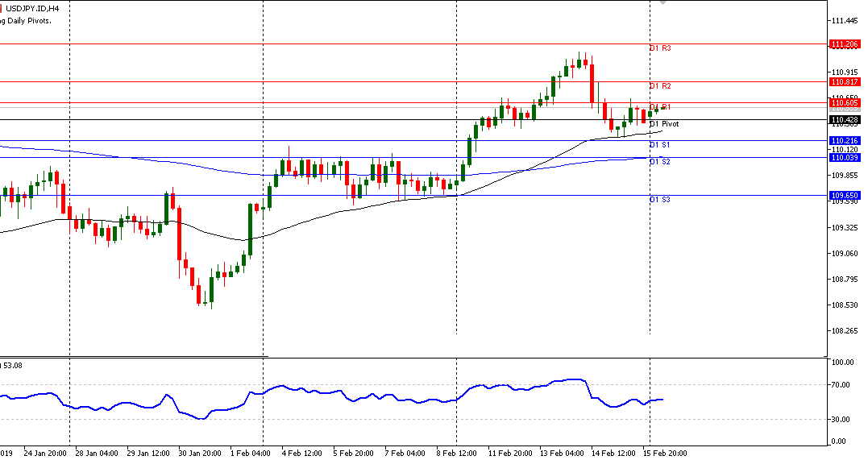Click the grey chart shift triangle marker
Image resolution: width=868 pixels, height=460 pixels.
click(662, 3)
